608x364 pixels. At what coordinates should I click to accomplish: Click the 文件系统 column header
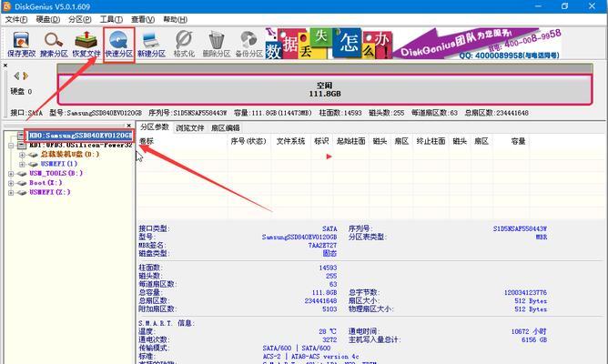click(291, 141)
